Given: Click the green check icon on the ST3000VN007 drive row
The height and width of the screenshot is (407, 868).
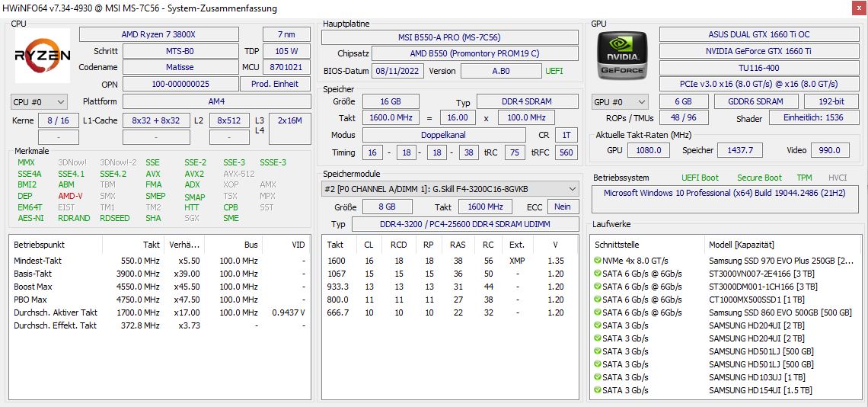Looking at the screenshot, I should click(x=597, y=274).
